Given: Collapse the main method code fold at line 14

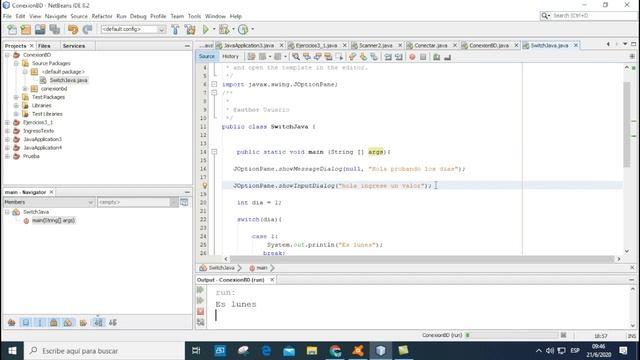Looking at the screenshot, I should click(x=214, y=152).
